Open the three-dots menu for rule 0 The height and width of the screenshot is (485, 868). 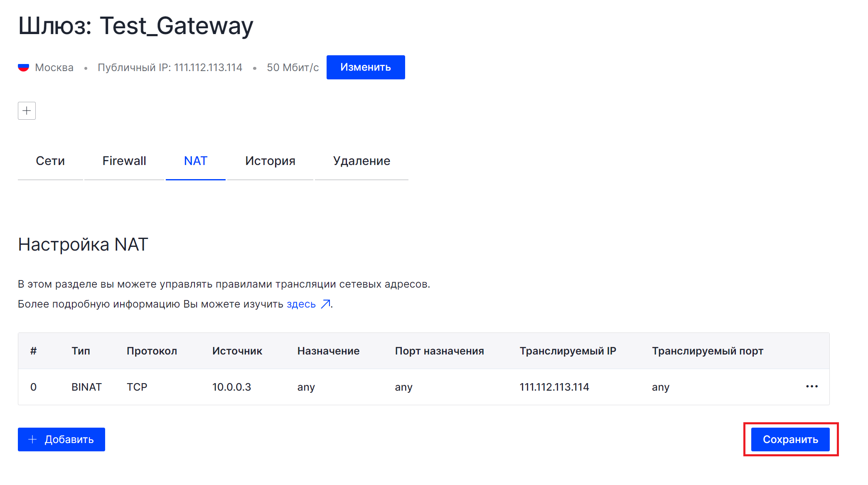click(x=811, y=387)
